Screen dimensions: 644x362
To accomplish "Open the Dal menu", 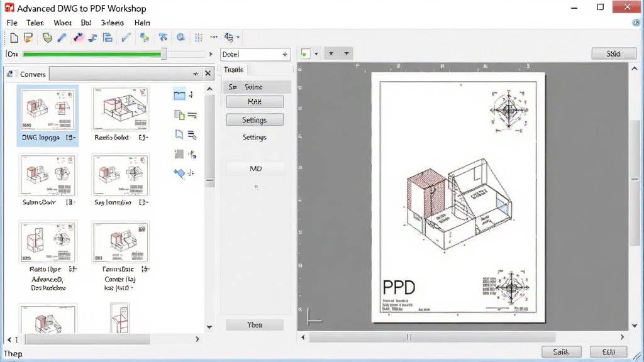I will [x=86, y=23].
